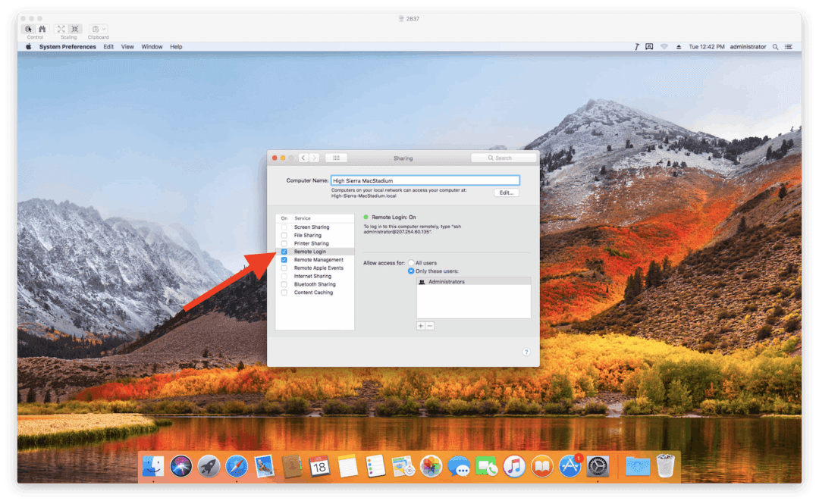Open Spotlight search in the menu bar
This screenshot has height=504, width=819.
pyautogui.click(x=775, y=46)
